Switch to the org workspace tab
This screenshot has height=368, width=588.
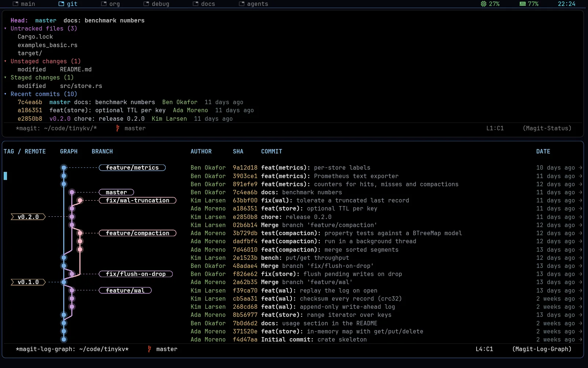110,4
